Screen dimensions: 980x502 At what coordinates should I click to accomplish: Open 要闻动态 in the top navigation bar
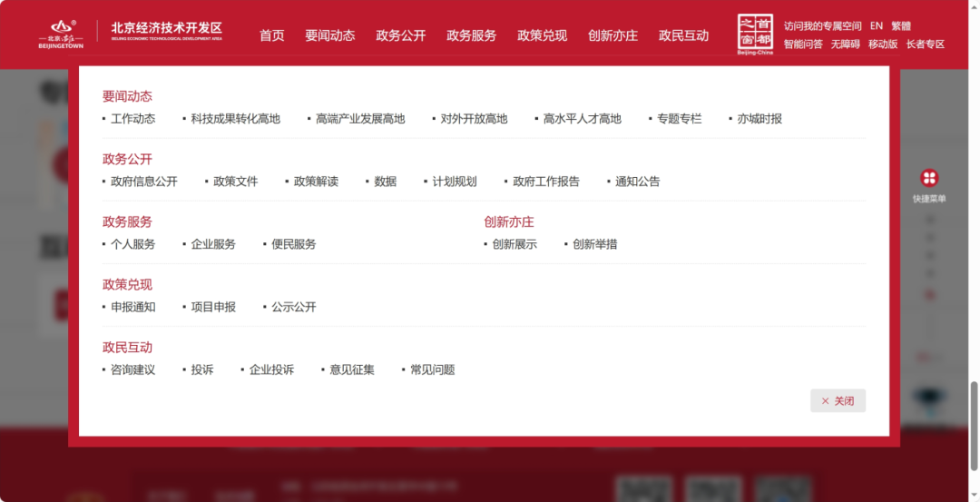click(x=330, y=35)
